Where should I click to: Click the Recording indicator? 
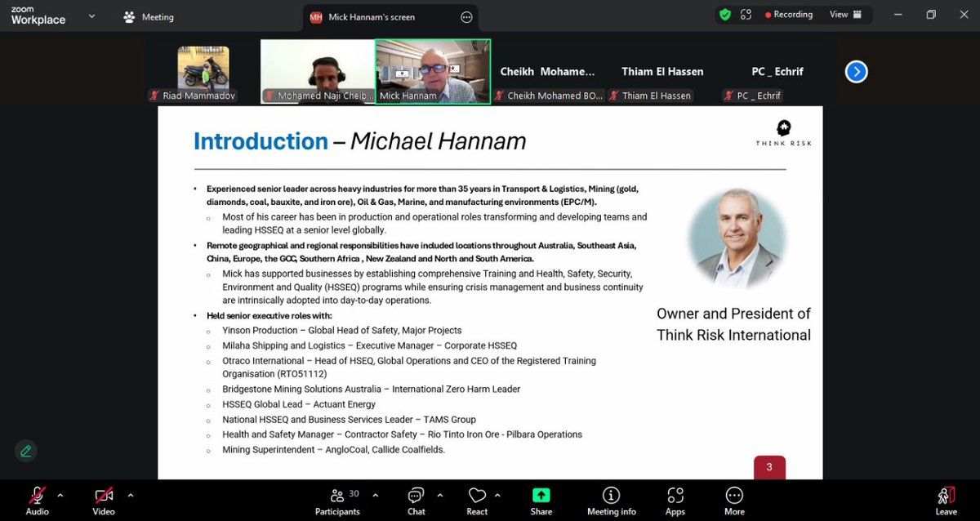pos(789,15)
